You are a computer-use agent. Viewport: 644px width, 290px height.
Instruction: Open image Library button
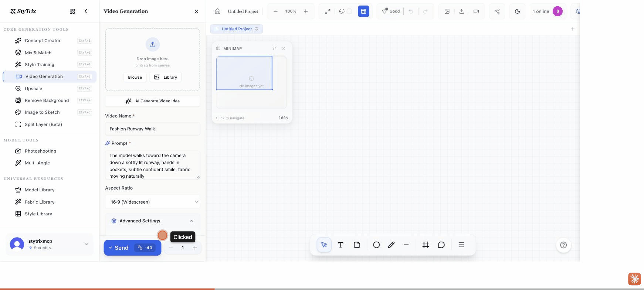click(x=166, y=77)
